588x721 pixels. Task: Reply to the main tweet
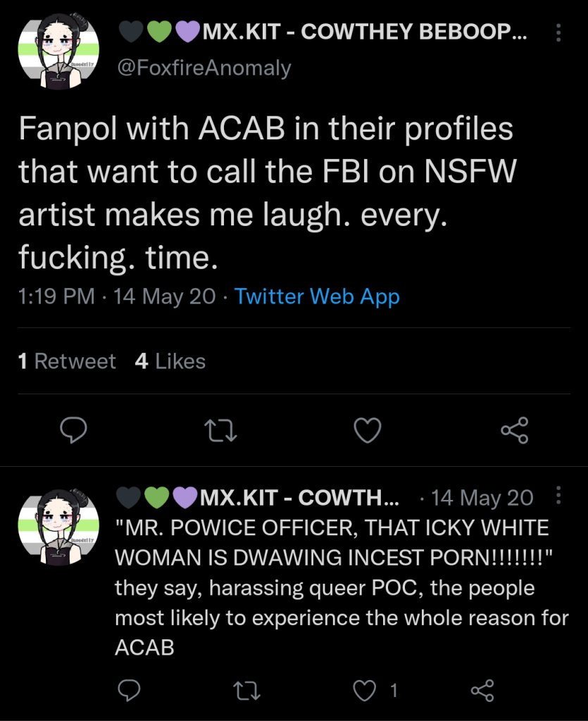(x=73, y=430)
